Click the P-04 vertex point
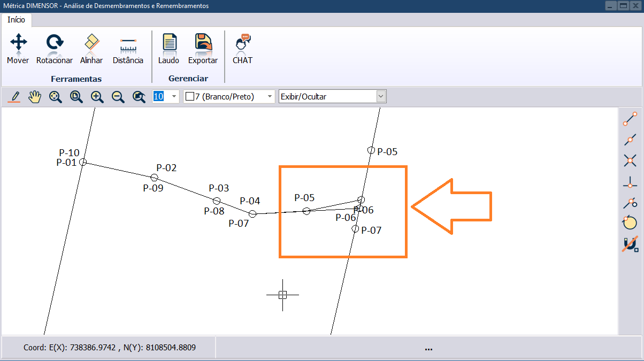Viewport: 644px width, 361px height. click(x=253, y=214)
